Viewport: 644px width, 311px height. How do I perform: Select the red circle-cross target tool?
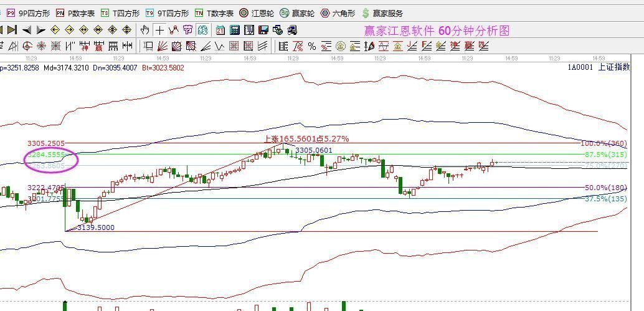(x=27, y=46)
